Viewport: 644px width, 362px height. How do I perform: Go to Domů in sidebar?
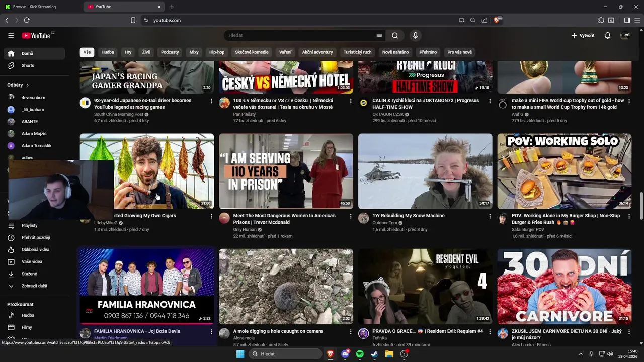tap(35, 53)
